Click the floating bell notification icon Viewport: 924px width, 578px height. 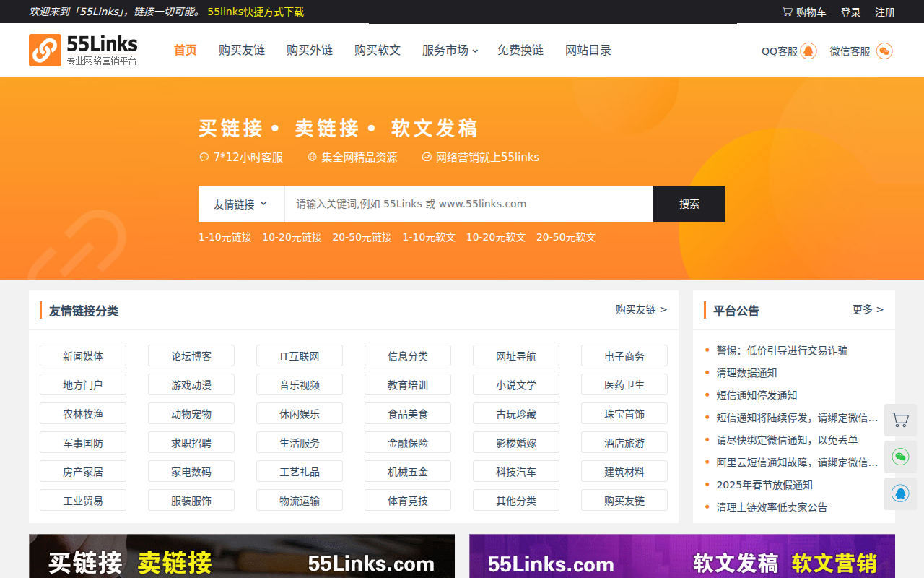900,493
